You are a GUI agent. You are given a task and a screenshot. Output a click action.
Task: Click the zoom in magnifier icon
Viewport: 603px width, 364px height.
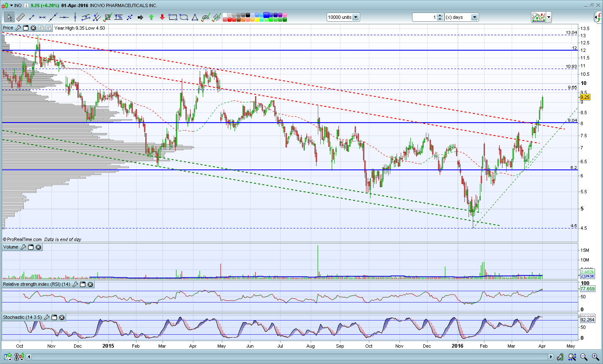pos(595,357)
